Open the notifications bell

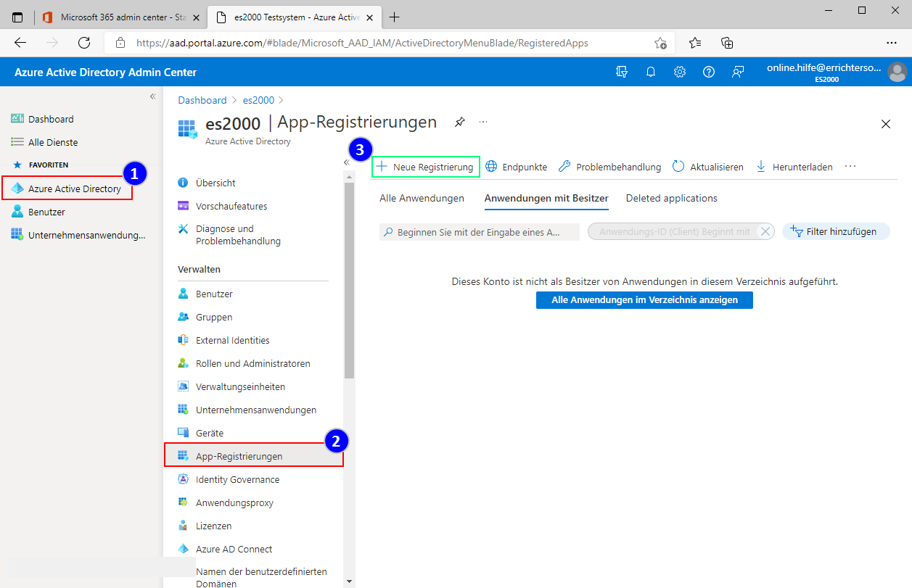(x=651, y=72)
